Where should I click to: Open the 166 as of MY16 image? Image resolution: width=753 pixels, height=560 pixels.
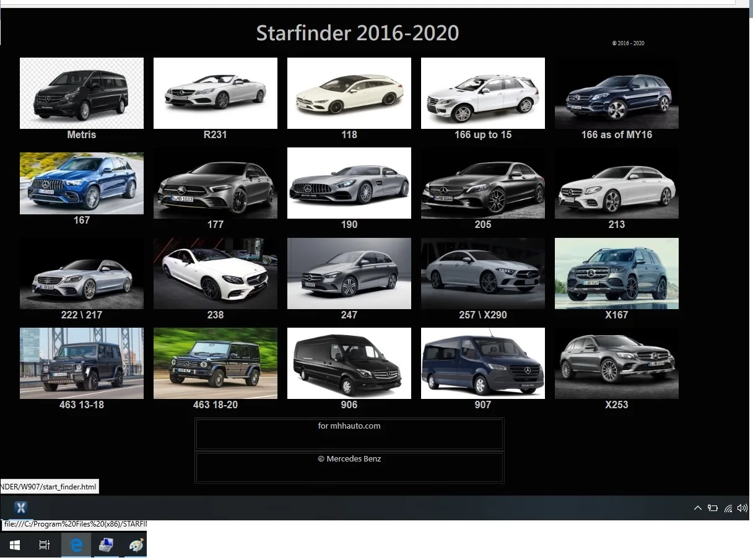coord(617,94)
